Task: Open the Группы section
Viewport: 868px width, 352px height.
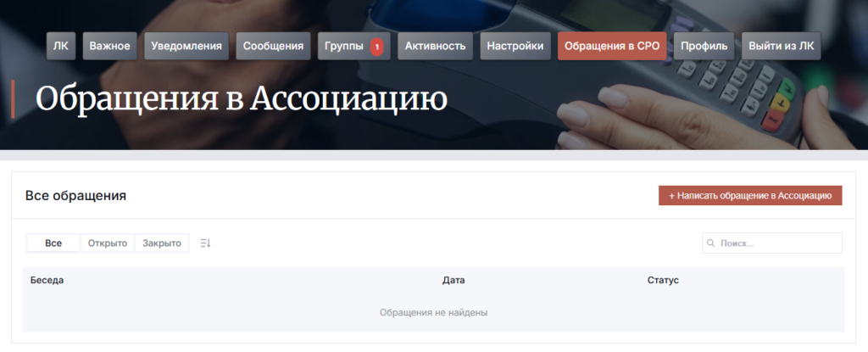Action: pyautogui.click(x=353, y=46)
